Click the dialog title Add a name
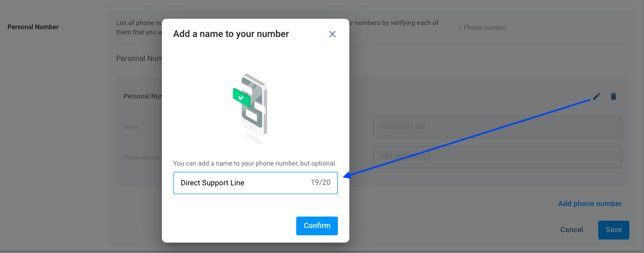Screen dimensions: 644x253 pyautogui.click(x=231, y=34)
